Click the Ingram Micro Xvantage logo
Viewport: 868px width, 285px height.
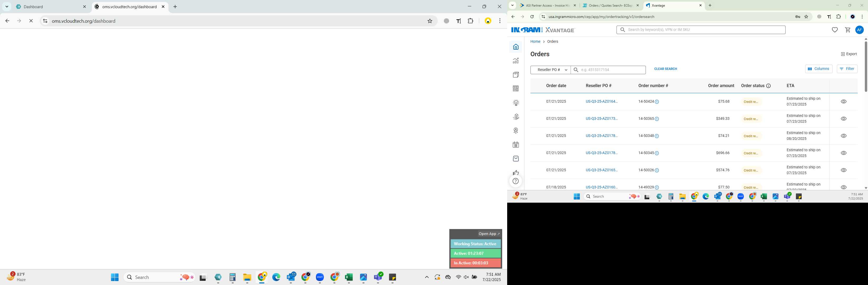(543, 30)
